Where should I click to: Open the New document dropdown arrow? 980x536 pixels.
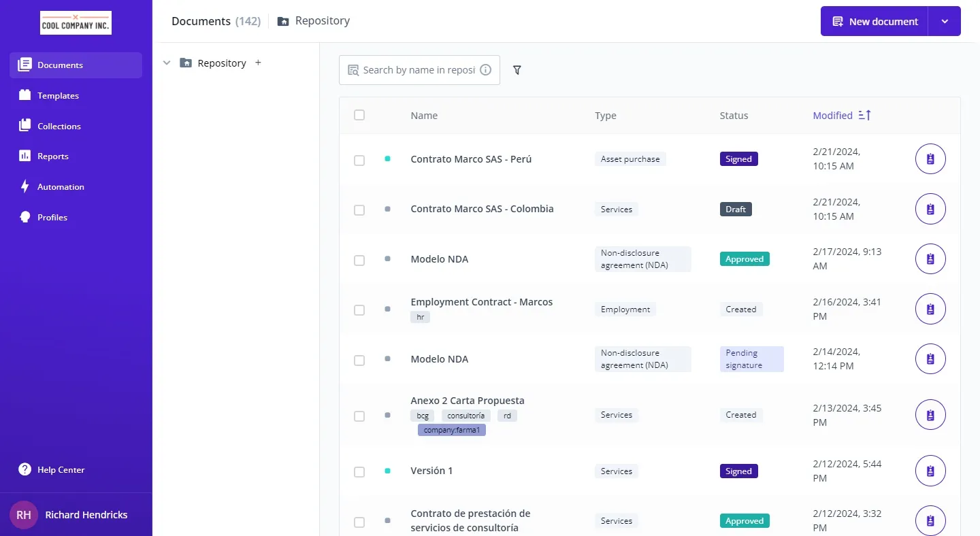[945, 22]
